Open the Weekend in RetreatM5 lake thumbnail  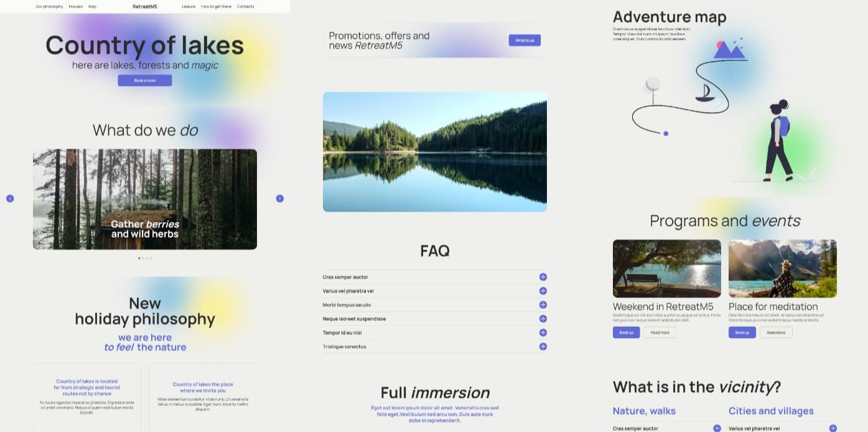[666, 268]
